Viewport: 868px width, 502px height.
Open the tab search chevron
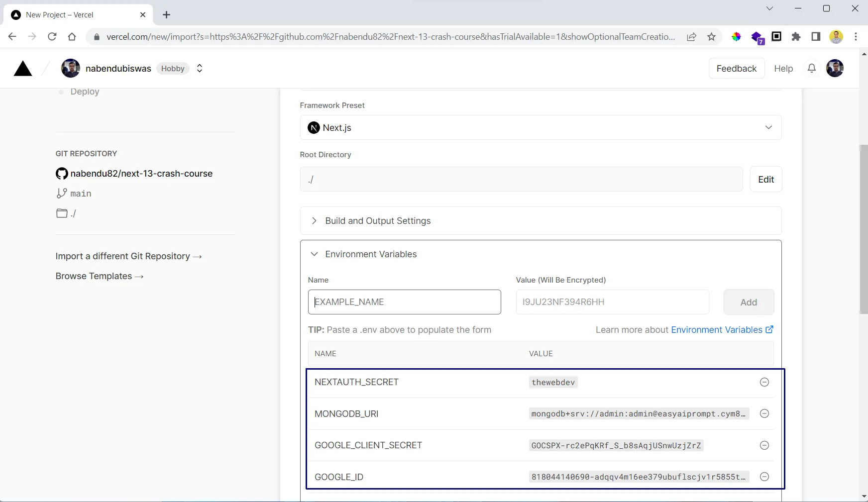(x=769, y=8)
